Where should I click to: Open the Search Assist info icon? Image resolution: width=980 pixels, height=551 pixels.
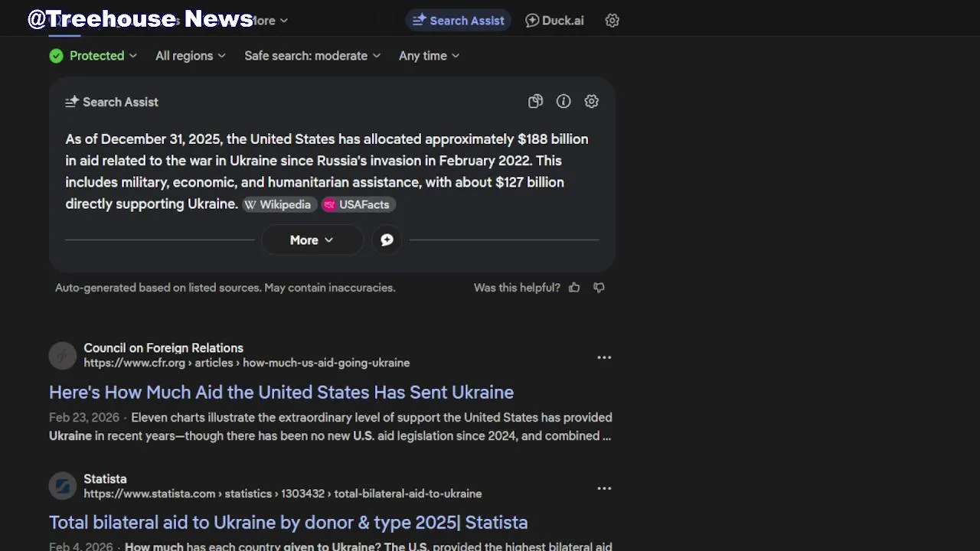tap(563, 101)
